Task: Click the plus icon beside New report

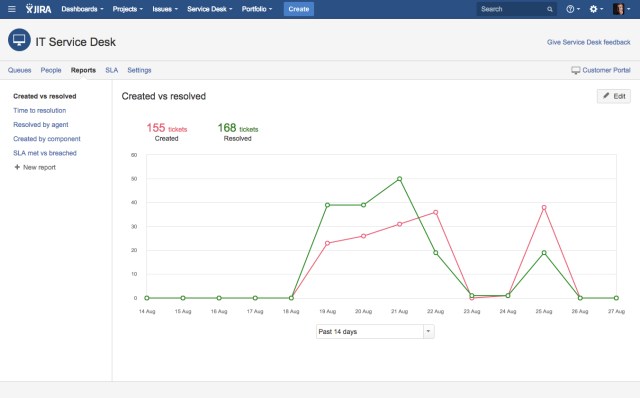Action: [17, 167]
